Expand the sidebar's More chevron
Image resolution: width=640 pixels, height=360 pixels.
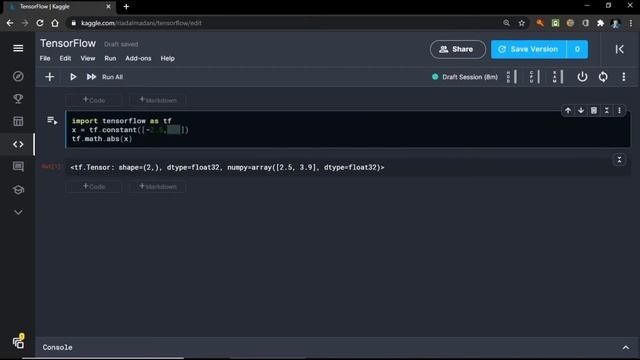click(x=18, y=212)
